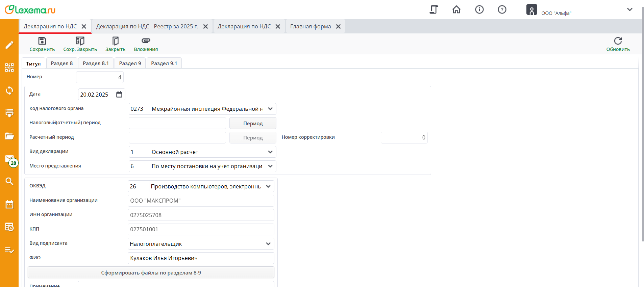Click the search magnifier in sidebar
644x287 pixels.
[9, 181]
